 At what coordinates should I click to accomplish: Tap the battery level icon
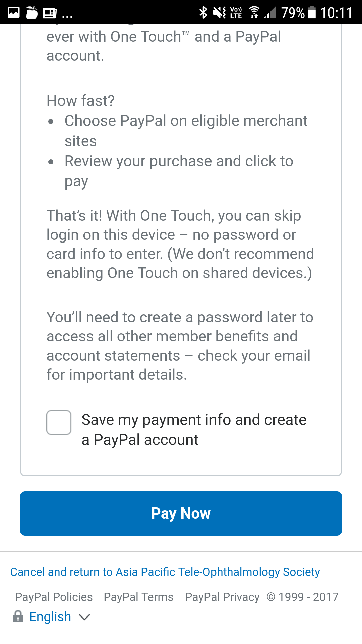pyautogui.click(x=312, y=13)
